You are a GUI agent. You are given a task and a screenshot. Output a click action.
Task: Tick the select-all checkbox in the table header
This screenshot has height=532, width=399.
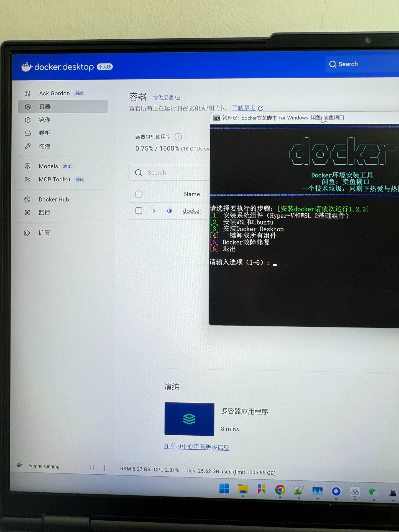[x=139, y=194]
